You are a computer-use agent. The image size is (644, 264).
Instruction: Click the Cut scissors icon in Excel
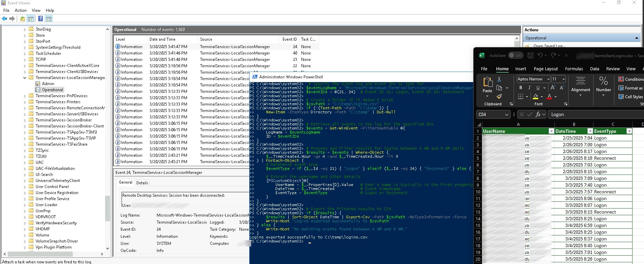pyautogui.click(x=499, y=79)
